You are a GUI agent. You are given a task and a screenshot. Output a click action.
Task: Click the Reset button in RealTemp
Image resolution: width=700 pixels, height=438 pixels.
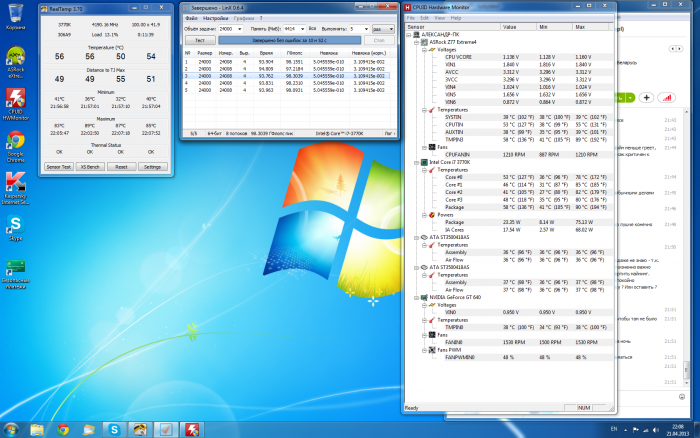click(x=121, y=167)
